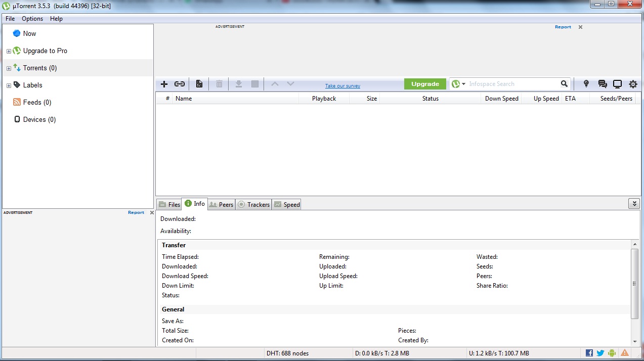Switch to the Trackers tab
Viewport: 644px width, 361px height.
coord(253,204)
